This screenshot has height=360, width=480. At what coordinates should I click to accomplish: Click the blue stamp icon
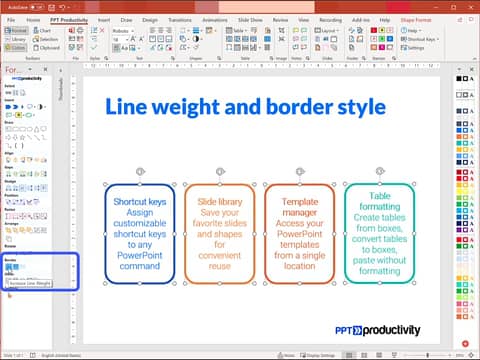[390, 39]
